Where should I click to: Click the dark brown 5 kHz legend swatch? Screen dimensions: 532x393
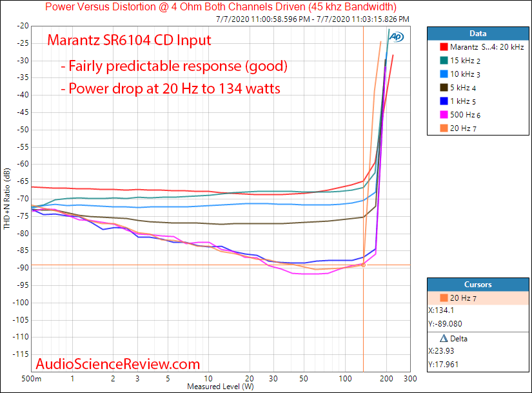click(444, 88)
